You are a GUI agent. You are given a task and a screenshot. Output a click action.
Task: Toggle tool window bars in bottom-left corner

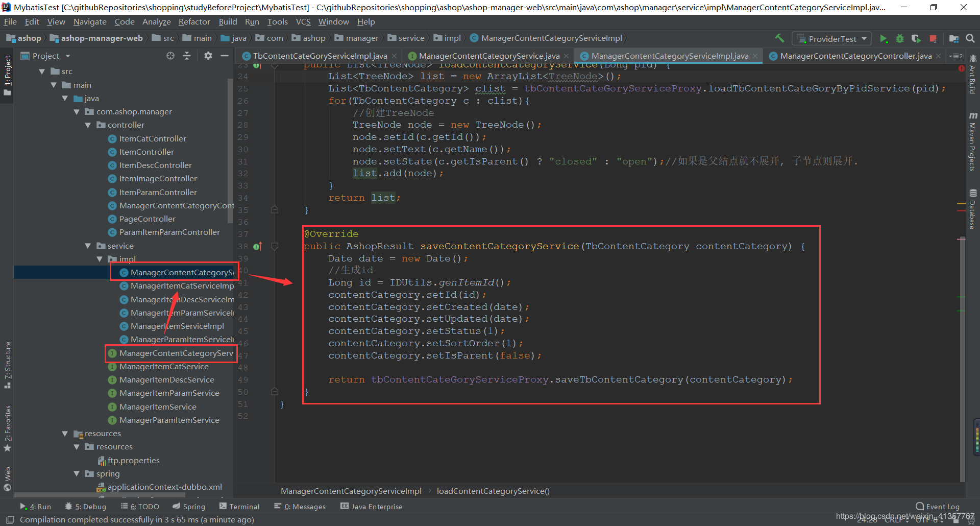click(10, 519)
